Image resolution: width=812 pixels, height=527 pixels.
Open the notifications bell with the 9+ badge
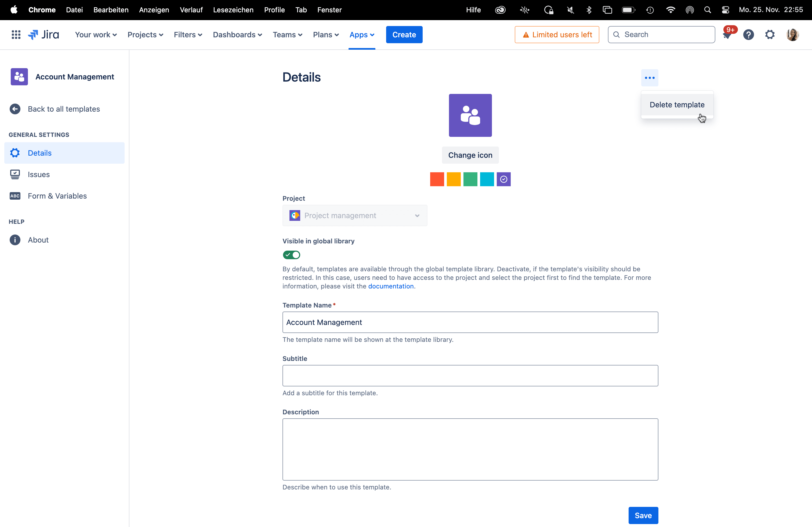(727, 35)
